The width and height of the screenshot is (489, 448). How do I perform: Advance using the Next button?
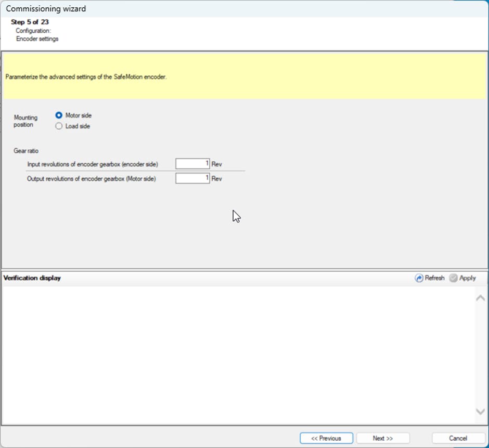383,438
